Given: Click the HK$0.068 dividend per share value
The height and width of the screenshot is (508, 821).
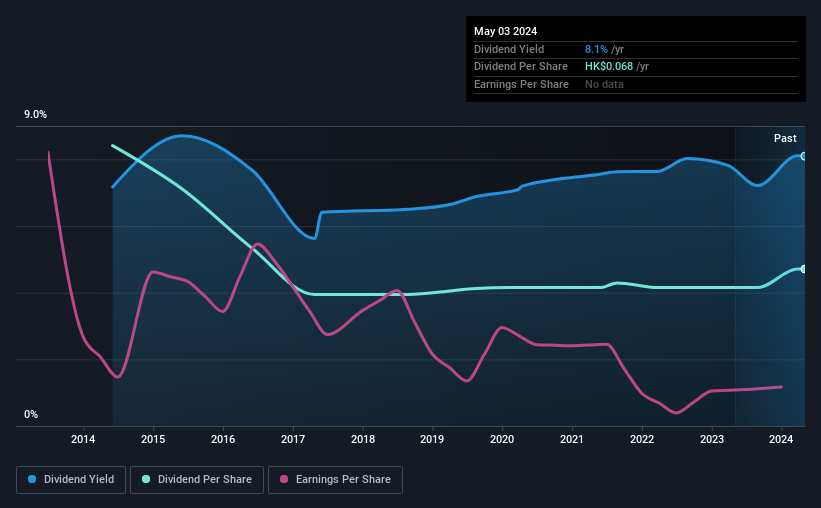Looking at the screenshot, I should click(x=608, y=67).
